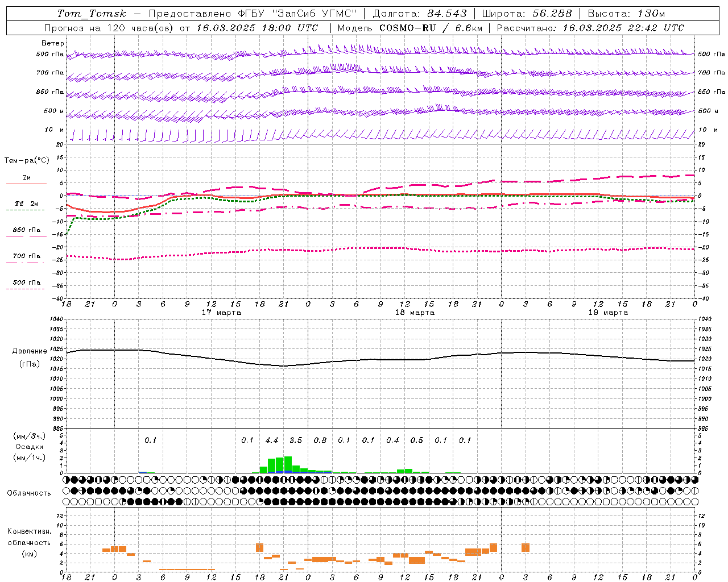
Task: Click the '(мм/1ч.)' precipitation unit label
Action: (x=30, y=458)
